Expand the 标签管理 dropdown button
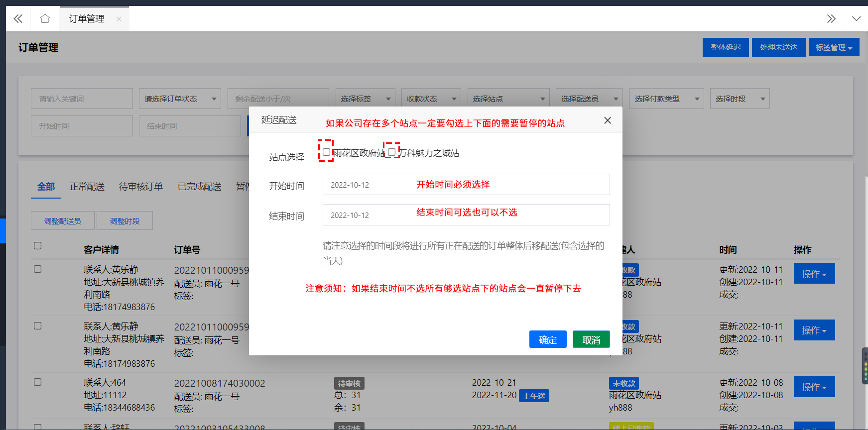Screen dimensions: 868x430 834,47
